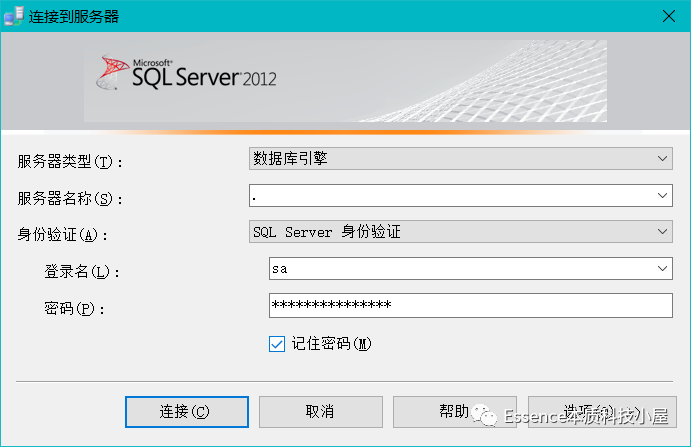Screen dimensions: 691x447
Task: Click the 取消 cancel button
Action: (x=321, y=412)
